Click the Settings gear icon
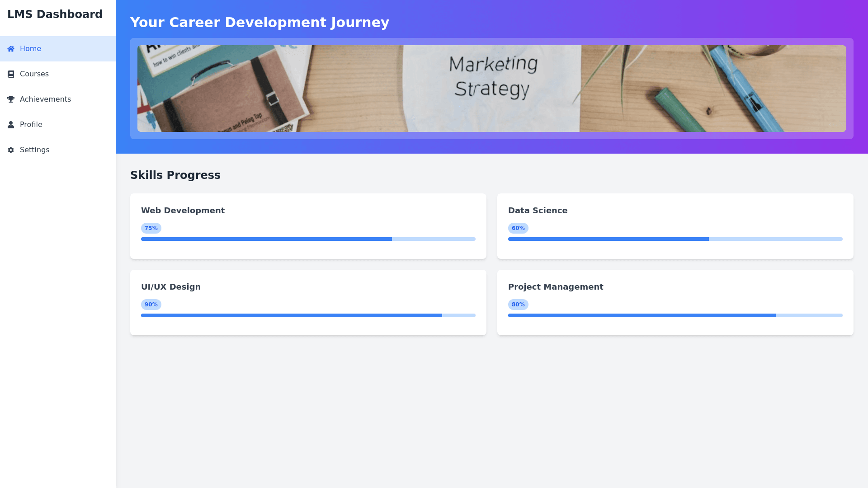This screenshot has height=488, width=868. coord(11,150)
